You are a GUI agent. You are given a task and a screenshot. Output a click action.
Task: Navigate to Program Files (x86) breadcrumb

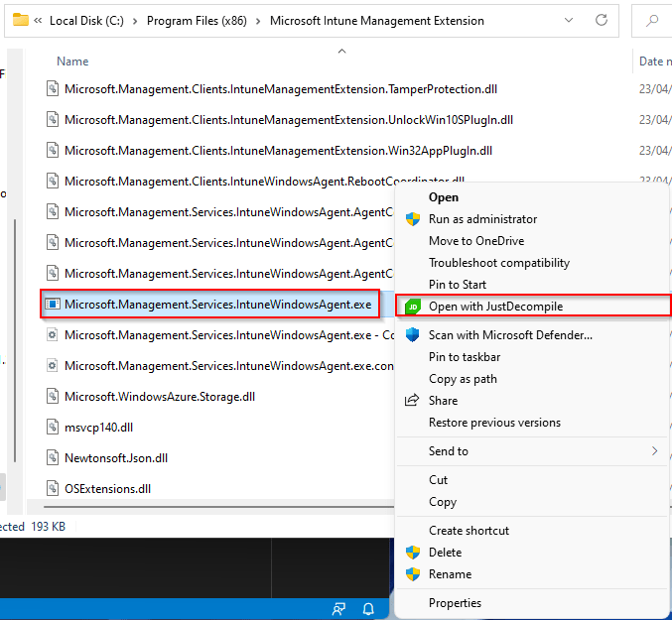tap(196, 20)
